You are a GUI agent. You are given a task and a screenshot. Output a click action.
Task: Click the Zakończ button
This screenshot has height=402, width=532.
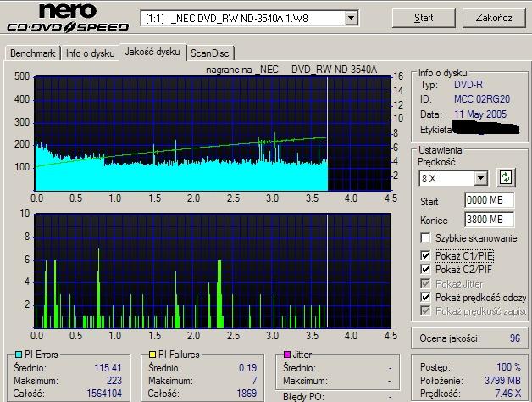pos(494,18)
